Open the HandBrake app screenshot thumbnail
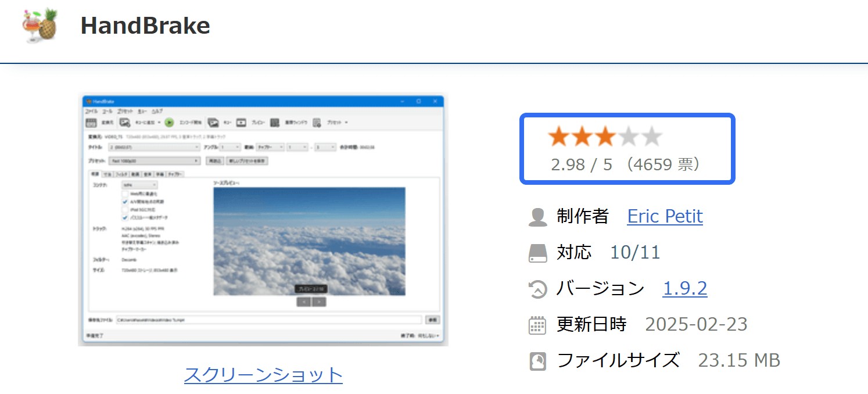Viewport: 868px width, 394px height. pos(263,220)
